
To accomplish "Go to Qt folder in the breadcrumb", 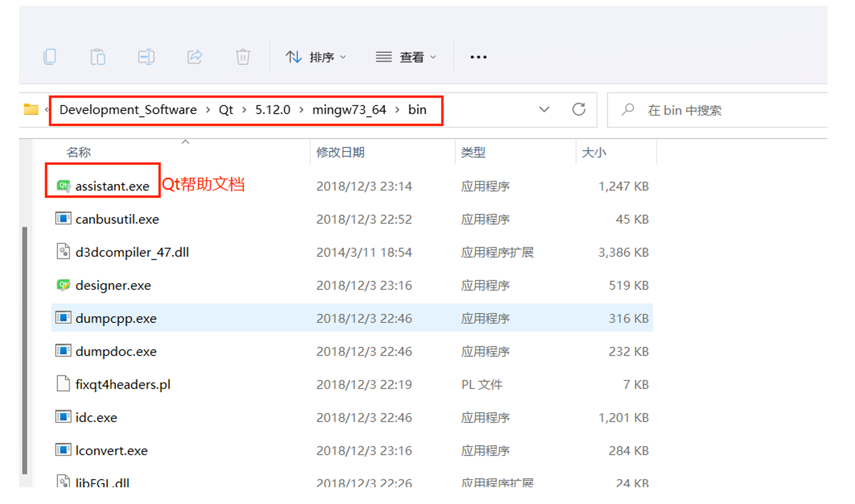I will tap(226, 110).
